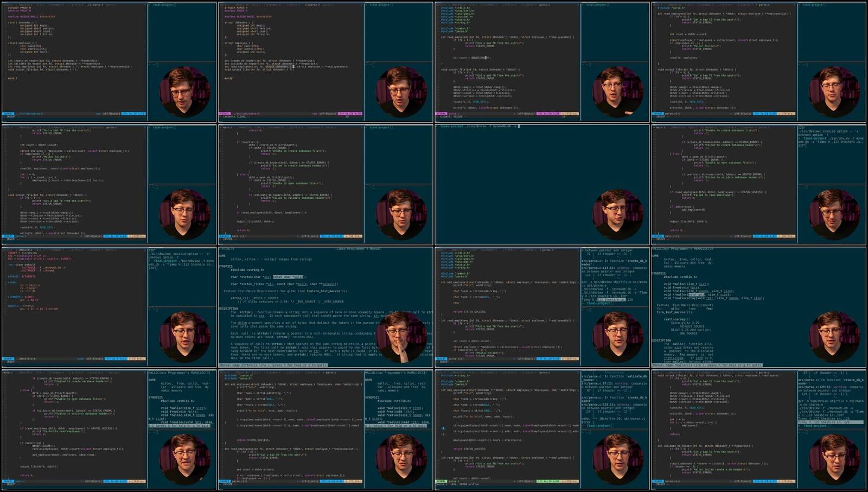The width and height of the screenshot is (868, 492).
Task: Open the parse.c frame showing the #include lines
Action: pos(542,62)
